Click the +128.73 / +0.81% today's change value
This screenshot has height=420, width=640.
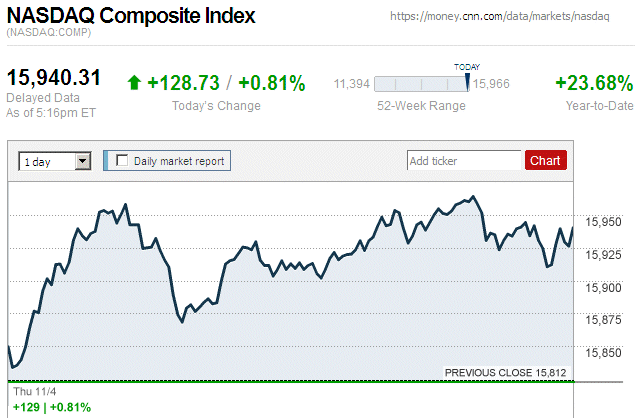click(226, 83)
